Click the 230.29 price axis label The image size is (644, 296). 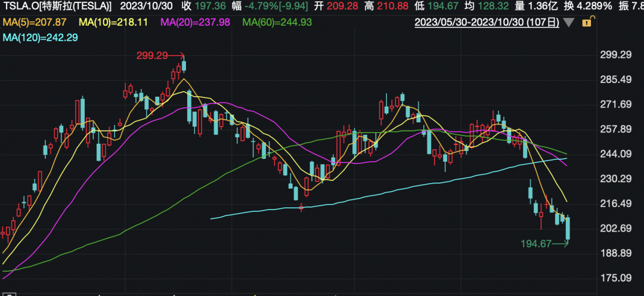click(x=615, y=179)
